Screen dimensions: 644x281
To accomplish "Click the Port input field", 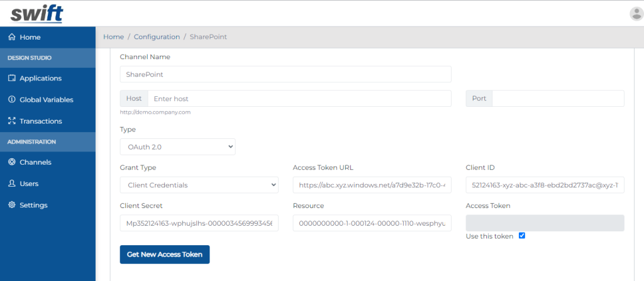I will (558, 99).
